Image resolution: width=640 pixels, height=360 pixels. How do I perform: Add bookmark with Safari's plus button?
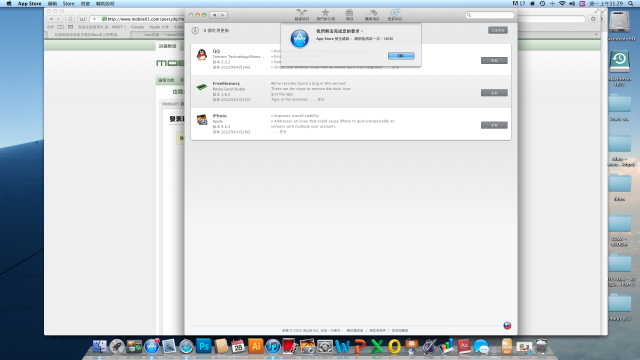pyautogui.click(x=94, y=19)
